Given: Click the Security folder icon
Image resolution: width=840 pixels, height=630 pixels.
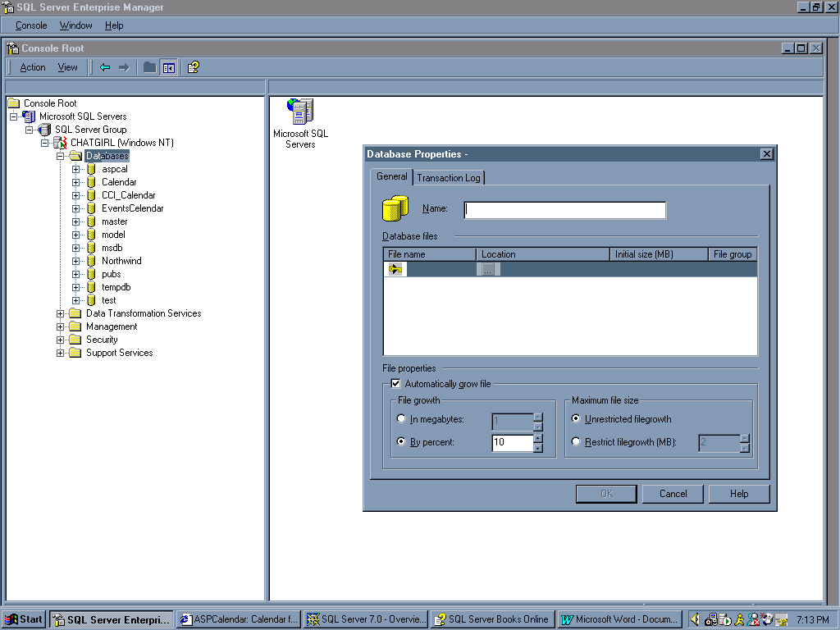Looking at the screenshot, I should pyautogui.click(x=75, y=340).
